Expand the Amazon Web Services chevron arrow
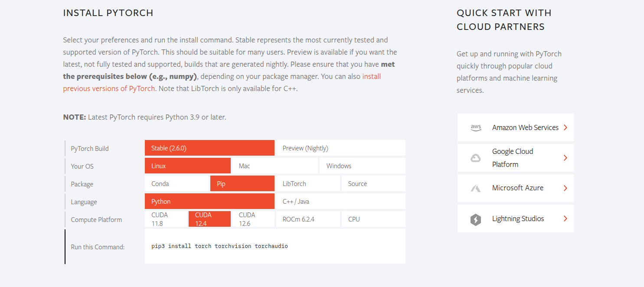This screenshot has height=287, width=644. [x=565, y=127]
